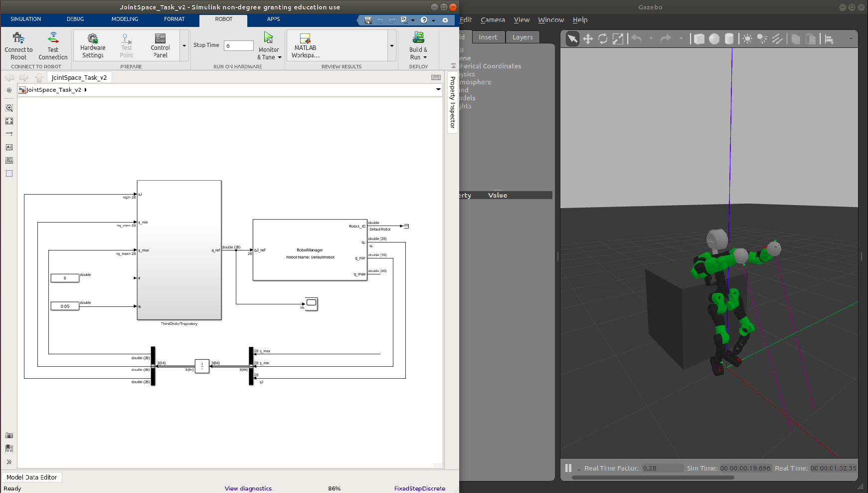Viewport: 868px width, 493px height.
Task: Expand the Prepare gallery dropdown
Action: [x=184, y=45]
